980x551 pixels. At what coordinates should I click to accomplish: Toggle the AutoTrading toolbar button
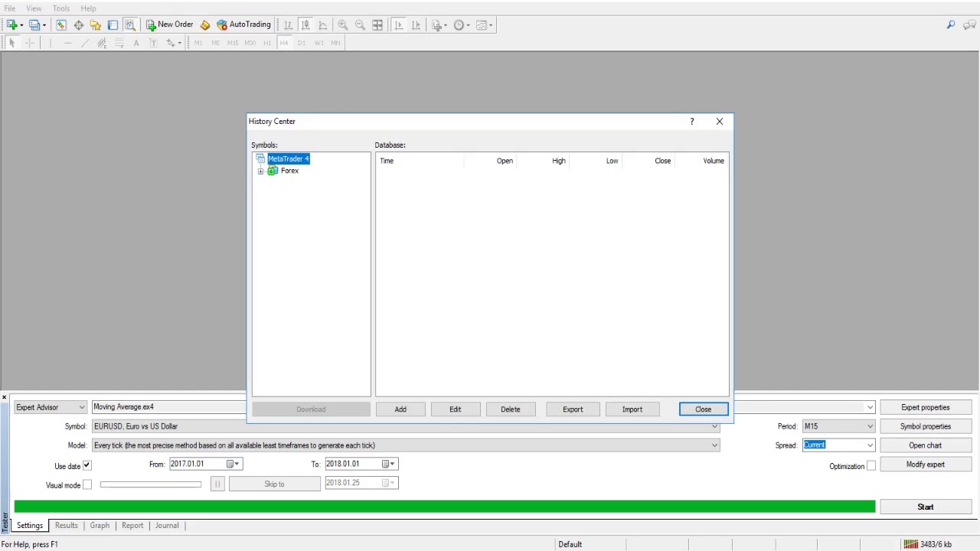pyautogui.click(x=243, y=24)
